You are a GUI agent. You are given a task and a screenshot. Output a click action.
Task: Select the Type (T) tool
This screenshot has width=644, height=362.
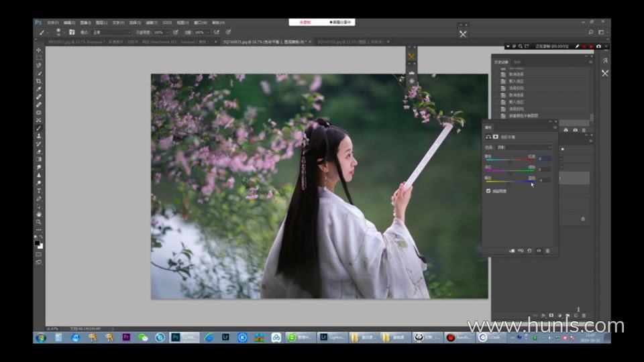(39, 190)
